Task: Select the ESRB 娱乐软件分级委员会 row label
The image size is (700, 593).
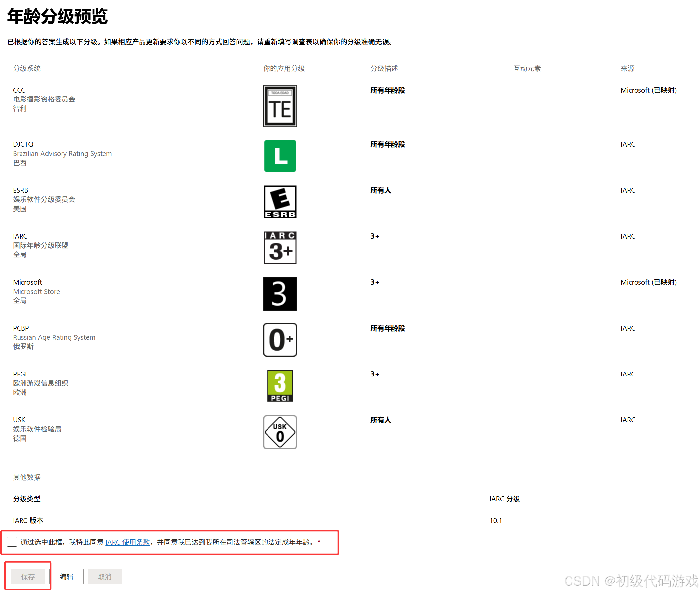Action: click(x=44, y=199)
